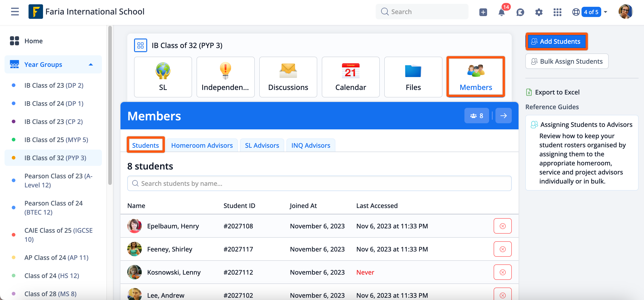Switch to INQ Advisors tab
The height and width of the screenshot is (300, 644).
pyautogui.click(x=310, y=145)
